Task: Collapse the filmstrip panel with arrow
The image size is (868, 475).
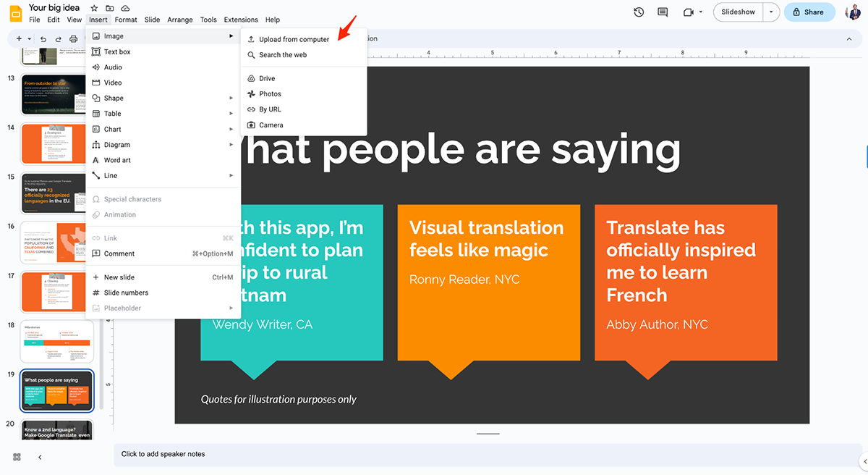Action: point(40,457)
